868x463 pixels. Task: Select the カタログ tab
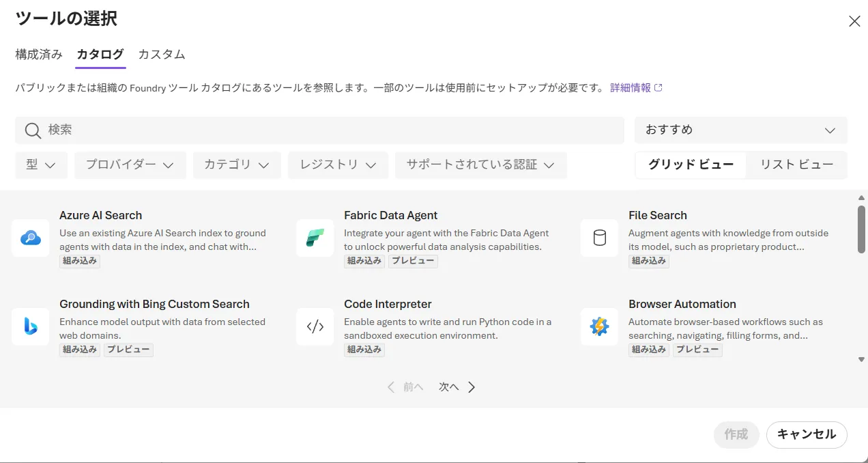[100, 55]
